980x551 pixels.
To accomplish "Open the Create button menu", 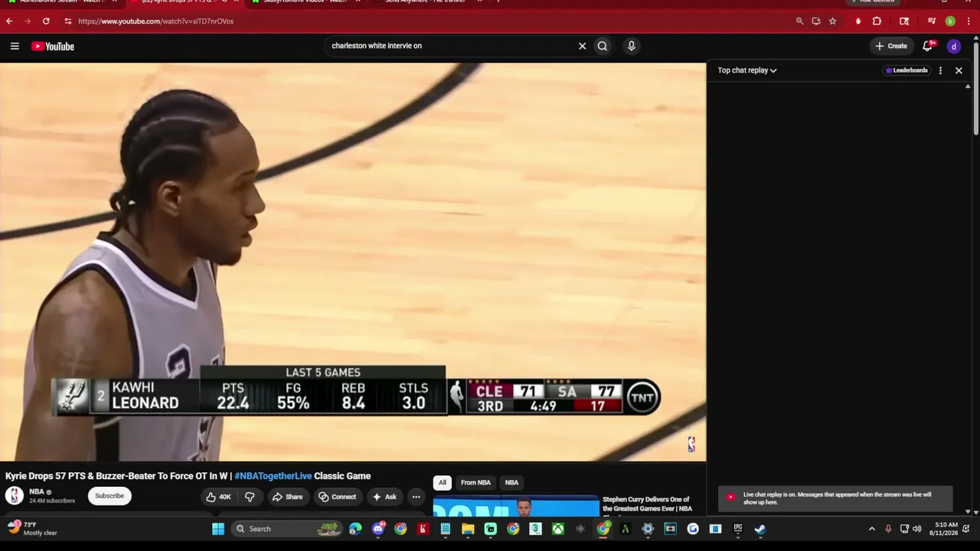I will pos(891,46).
